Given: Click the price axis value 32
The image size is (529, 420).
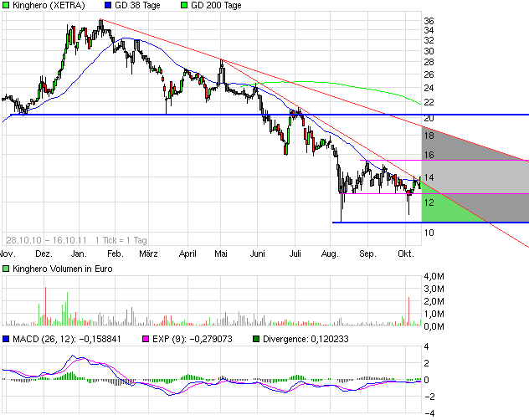Looking at the screenshot, I should coord(429,40).
